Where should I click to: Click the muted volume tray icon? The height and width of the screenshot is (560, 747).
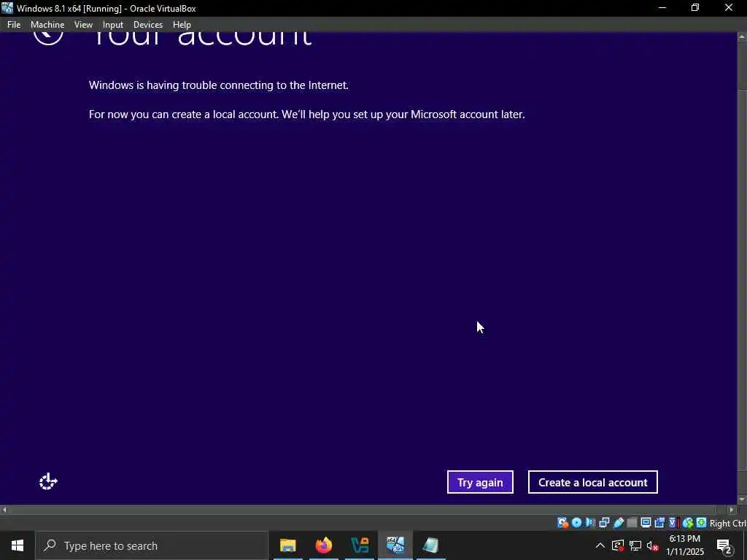pos(653,545)
